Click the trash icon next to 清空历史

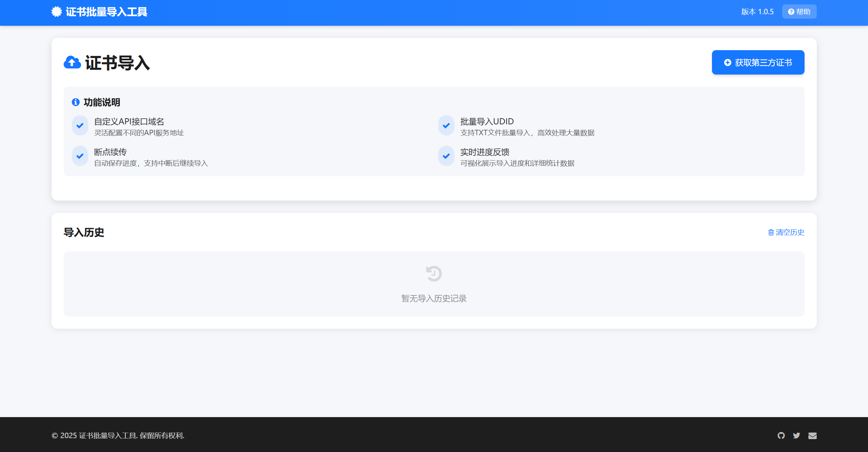point(771,232)
